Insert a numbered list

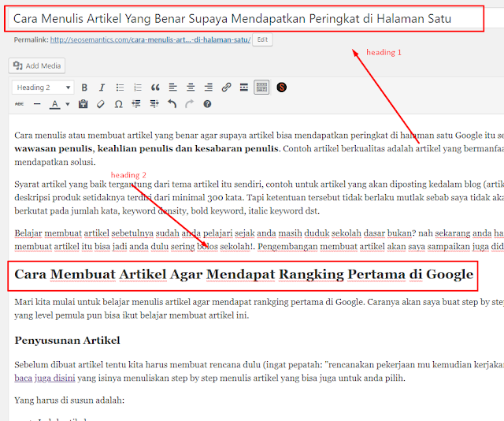coord(138,88)
